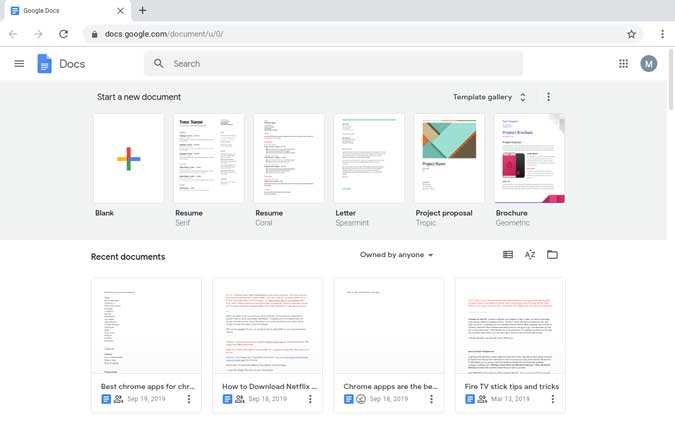Go back in the browser
This screenshot has width=675, height=422.
pyautogui.click(x=13, y=34)
